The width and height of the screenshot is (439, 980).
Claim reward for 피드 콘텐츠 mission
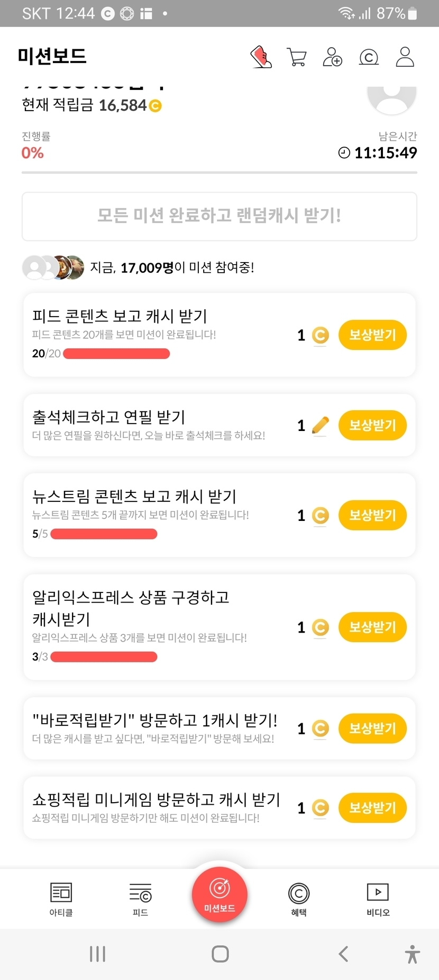pyautogui.click(x=372, y=335)
